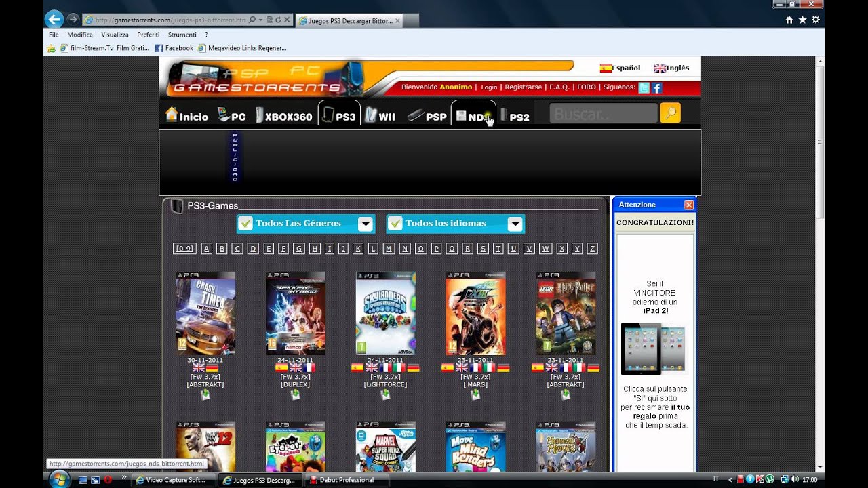This screenshot has height=488, width=868.
Task: Open the Crash Time game cover
Action: coord(205,314)
